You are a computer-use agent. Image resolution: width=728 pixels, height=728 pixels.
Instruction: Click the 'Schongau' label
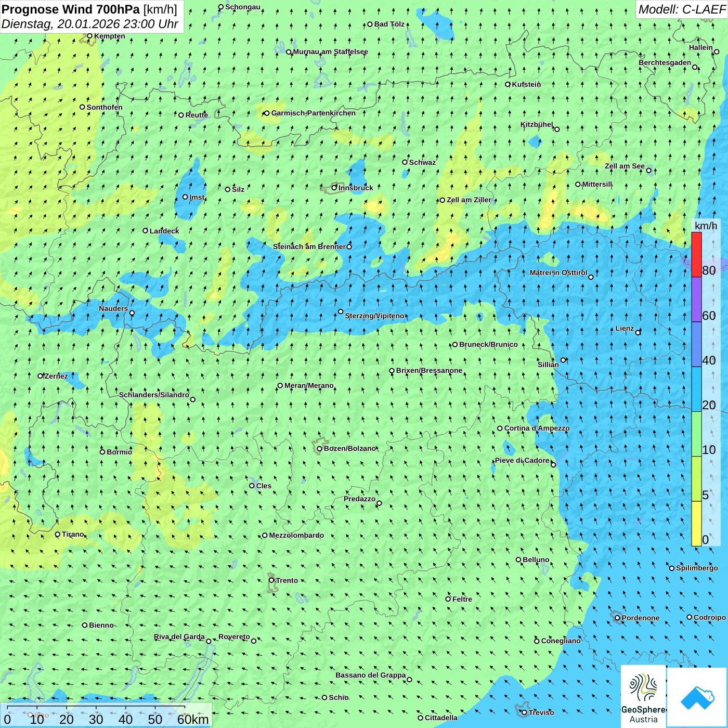point(242,7)
